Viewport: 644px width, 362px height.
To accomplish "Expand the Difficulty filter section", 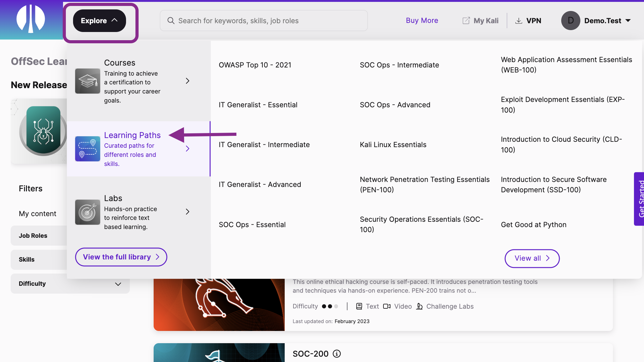I will [x=118, y=284].
